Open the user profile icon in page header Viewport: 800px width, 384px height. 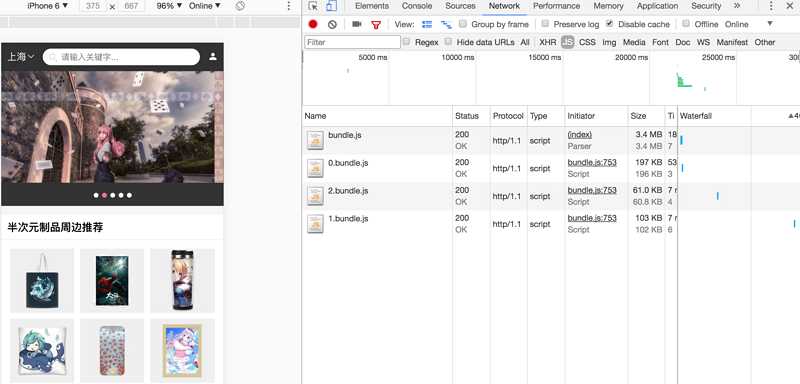(x=213, y=57)
